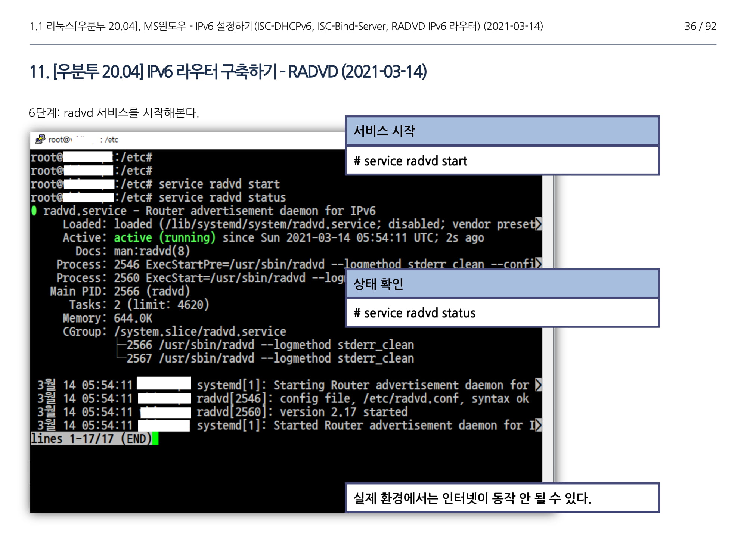Click the page number 36 / 92
Viewport: 747px width, 560px height.
700,26
